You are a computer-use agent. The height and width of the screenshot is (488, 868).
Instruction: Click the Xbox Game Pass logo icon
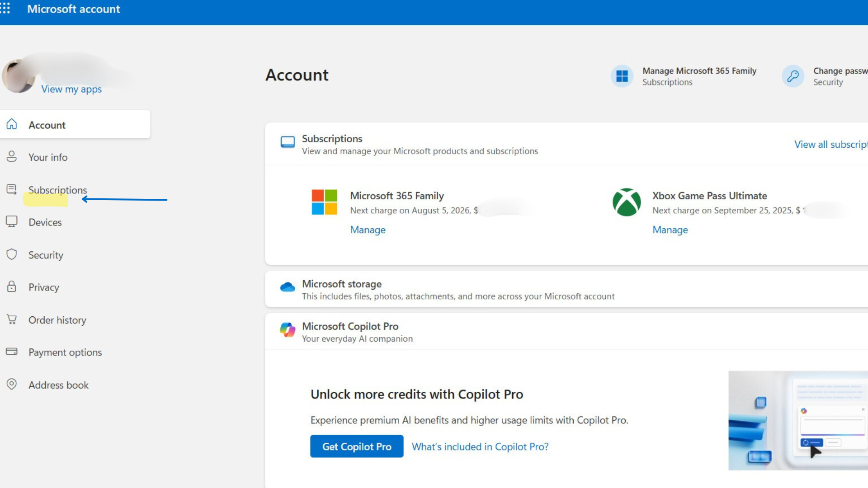pyautogui.click(x=626, y=202)
